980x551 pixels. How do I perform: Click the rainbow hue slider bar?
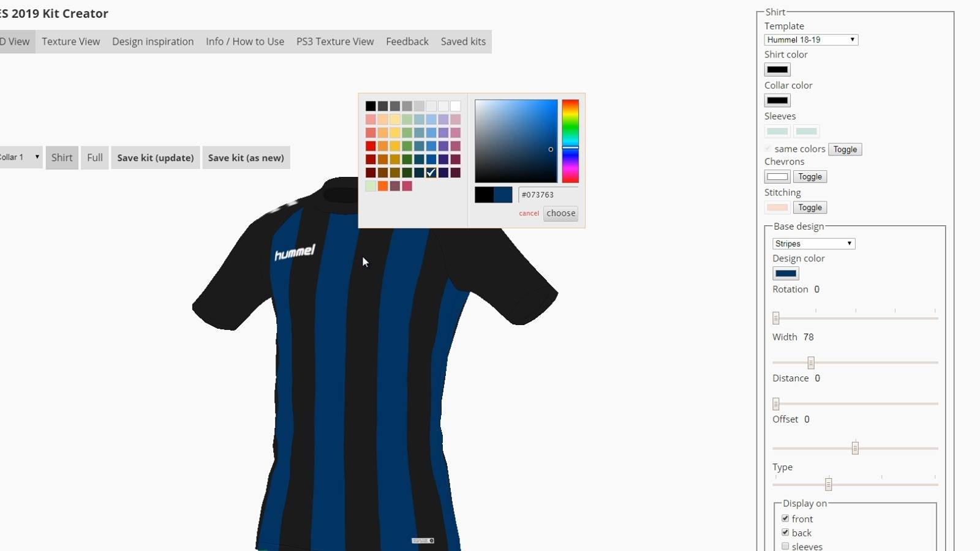click(x=570, y=141)
